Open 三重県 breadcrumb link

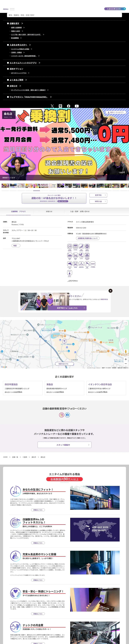click(25, 457)
